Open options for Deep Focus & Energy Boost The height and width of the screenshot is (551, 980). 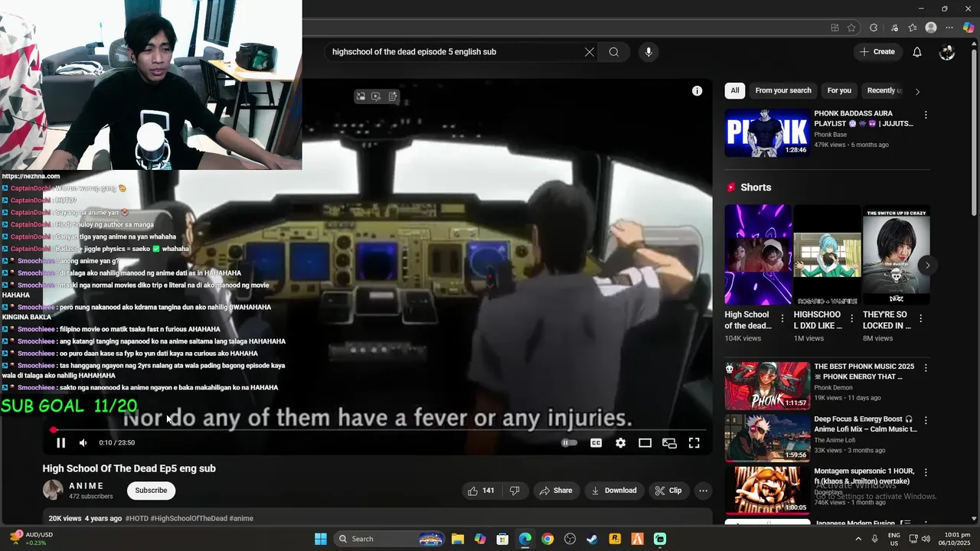[x=926, y=420]
